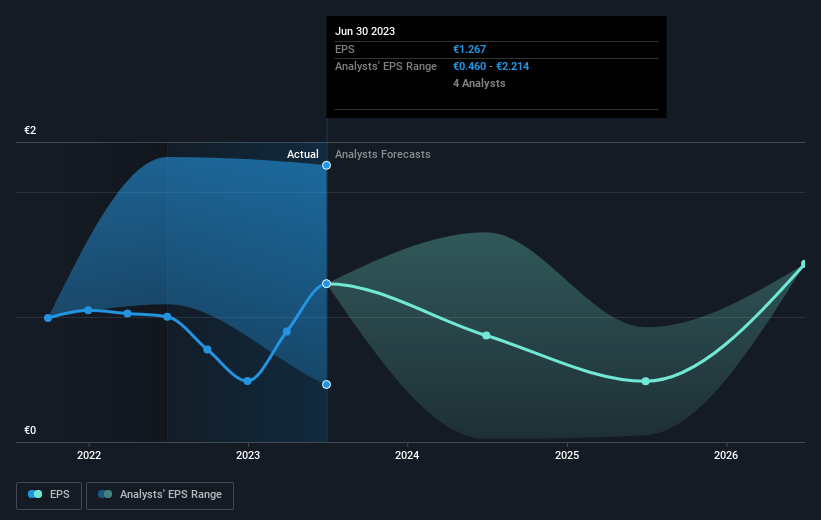Toggle the EPS legend button
The width and height of the screenshot is (821, 520).
49,495
